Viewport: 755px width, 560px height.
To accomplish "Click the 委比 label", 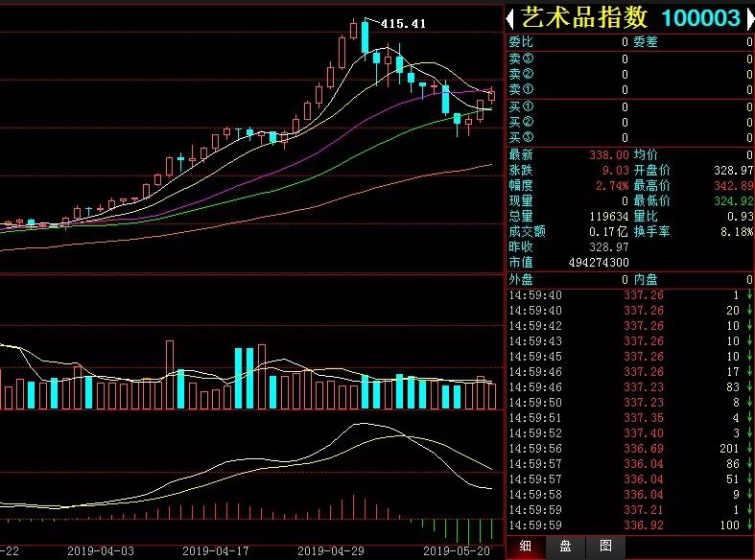I will coord(521,42).
